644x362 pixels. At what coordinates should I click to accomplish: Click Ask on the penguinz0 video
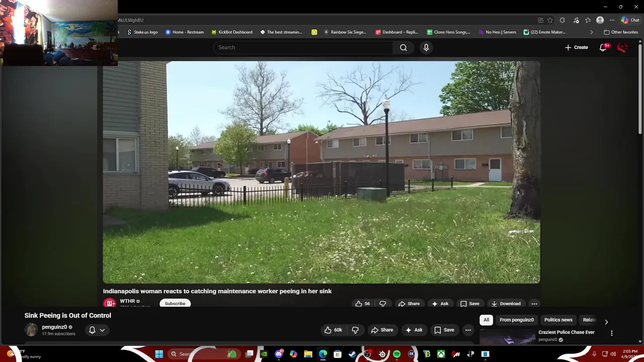(414, 330)
